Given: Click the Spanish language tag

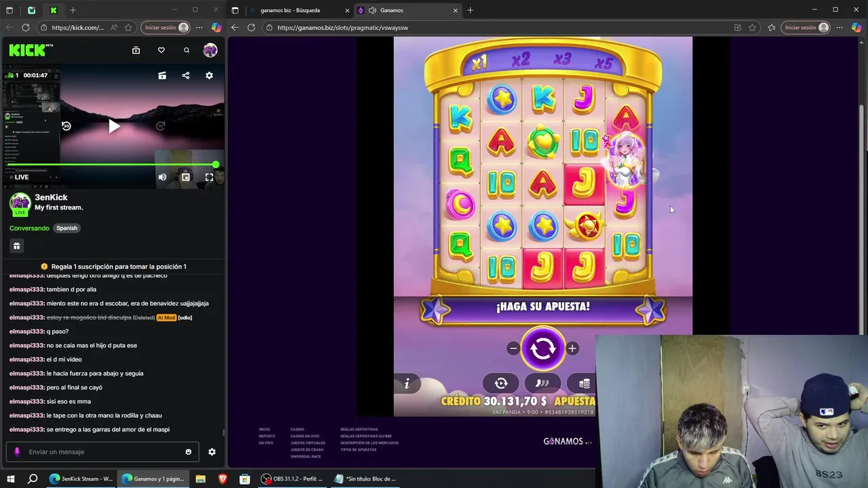Looking at the screenshot, I should (x=66, y=228).
